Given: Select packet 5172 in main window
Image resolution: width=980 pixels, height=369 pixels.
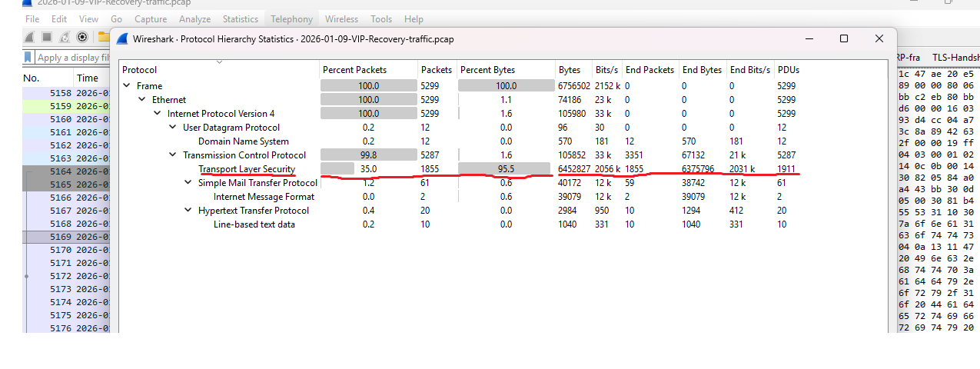Looking at the screenshot, I should click(67, 276).
